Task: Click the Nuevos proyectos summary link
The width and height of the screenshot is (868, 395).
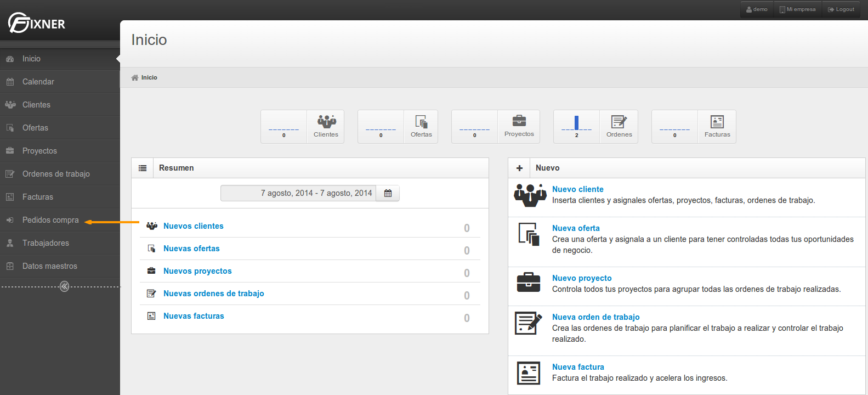Action: click(197, 271)
